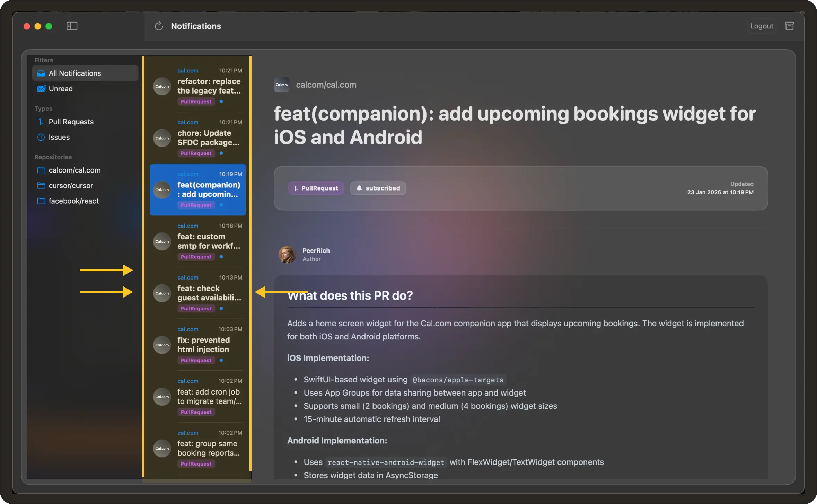
Task: Filter by Pull Requests type
Action: pos(71,122)
